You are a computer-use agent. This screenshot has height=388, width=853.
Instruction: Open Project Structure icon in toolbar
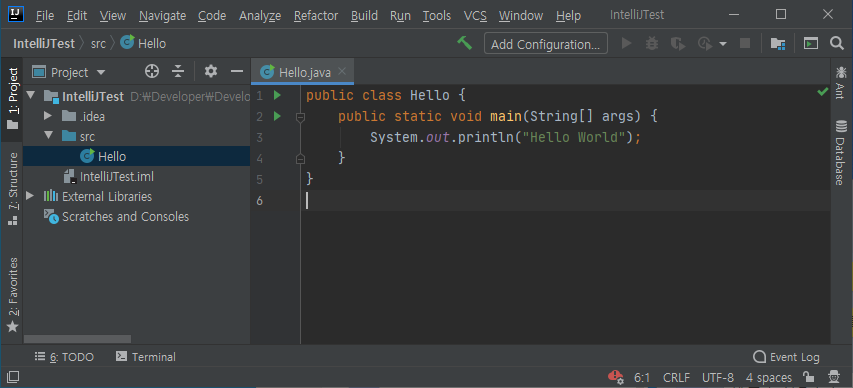pos(778,44)
